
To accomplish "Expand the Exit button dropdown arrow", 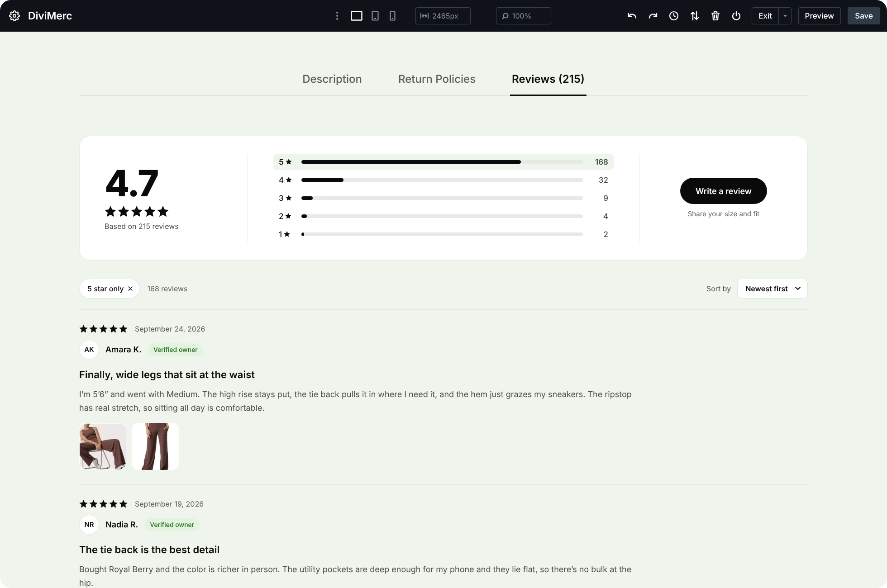I will coord(785,16).
